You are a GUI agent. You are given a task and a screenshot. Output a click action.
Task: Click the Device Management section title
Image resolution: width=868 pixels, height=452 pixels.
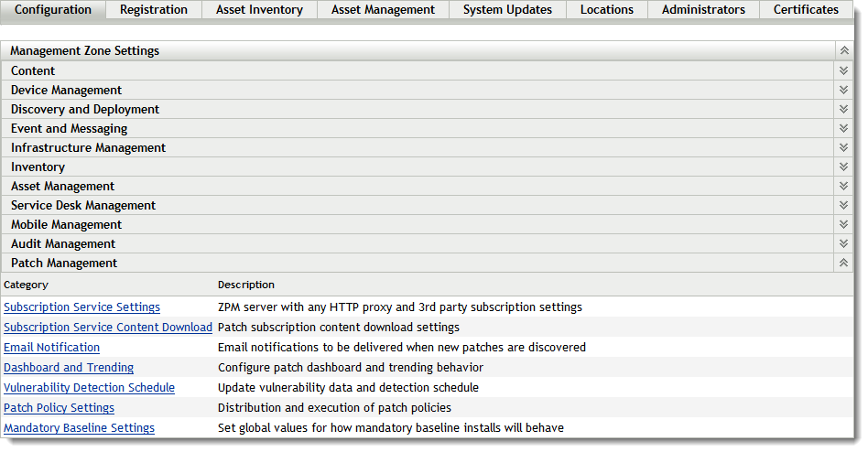67,91
